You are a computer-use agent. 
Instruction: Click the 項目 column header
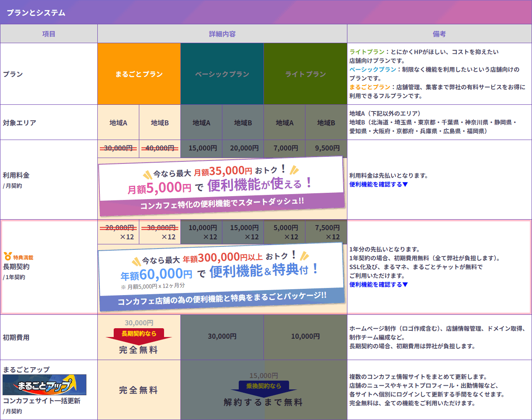point(49,34)
